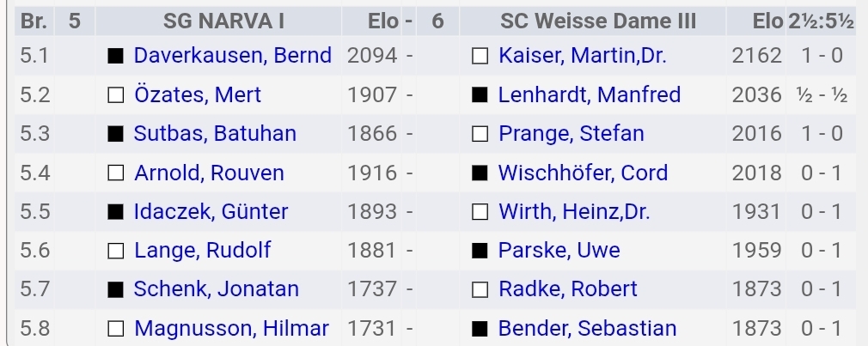This screenshot has height=346, width=868.
Task: Click Lenhardt, Manfred player link
Action: 589,94
